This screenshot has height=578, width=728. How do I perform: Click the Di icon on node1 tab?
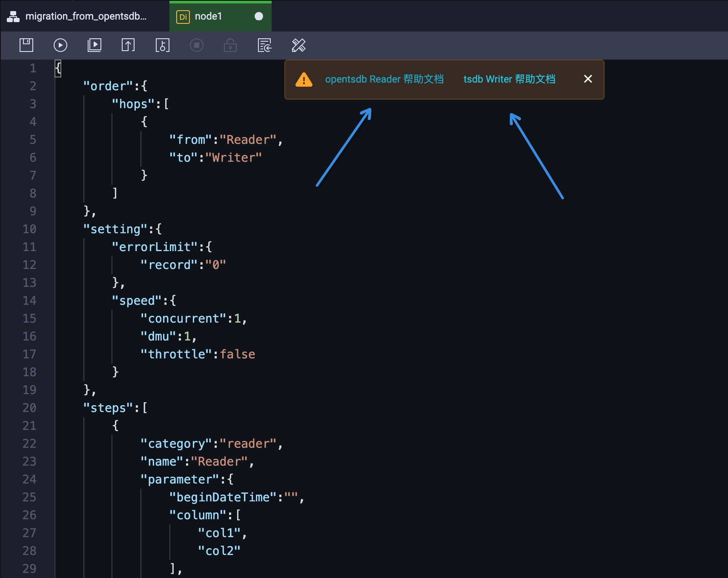(x=183, y=17)
